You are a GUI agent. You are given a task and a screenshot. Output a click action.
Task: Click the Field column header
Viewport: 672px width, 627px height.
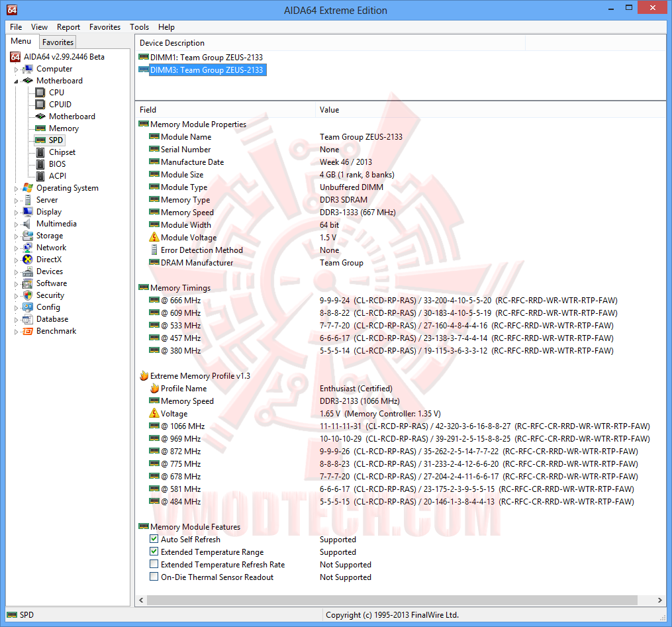click(225, 110)
